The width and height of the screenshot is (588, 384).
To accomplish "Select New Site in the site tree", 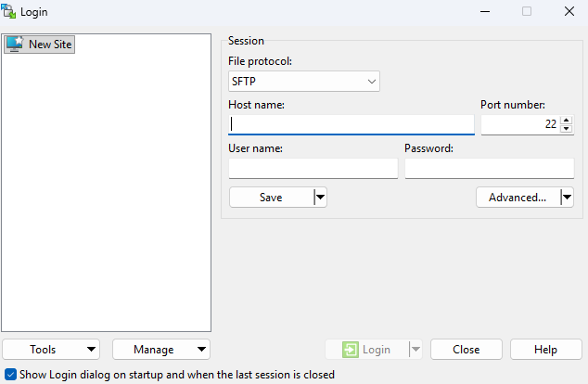I will point(49,44).
